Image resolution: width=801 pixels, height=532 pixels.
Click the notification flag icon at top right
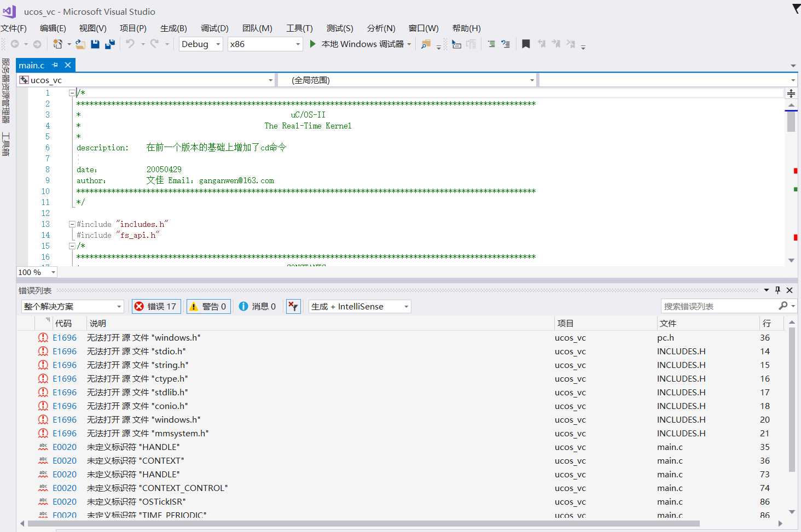click(x=796, y=9)
